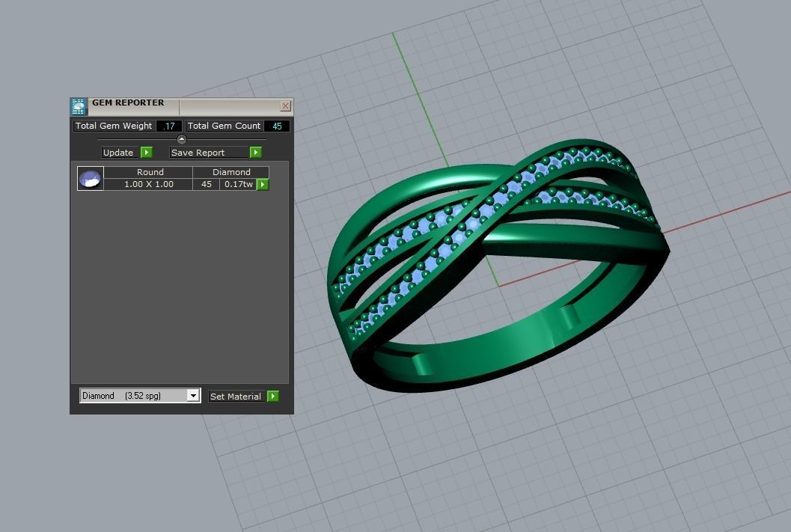Click the green arrow beside Update
The image size is (791, 532).
pyautogui.click(x=146, y=153)
